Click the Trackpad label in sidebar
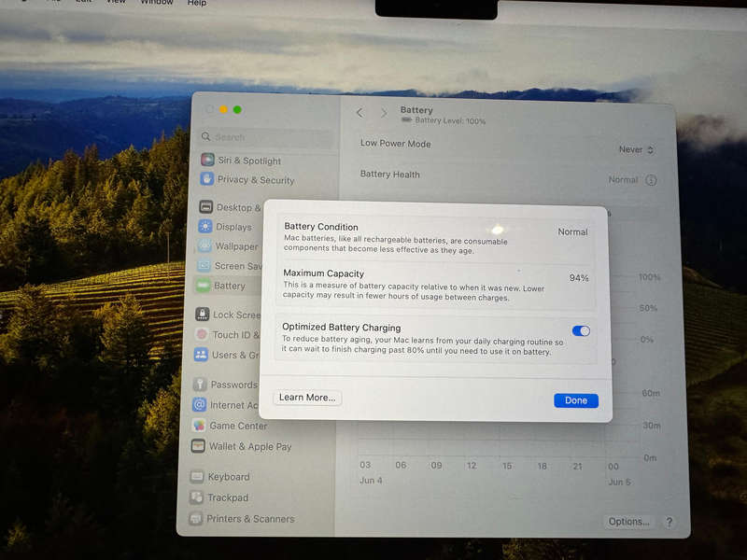 (228, 497)
